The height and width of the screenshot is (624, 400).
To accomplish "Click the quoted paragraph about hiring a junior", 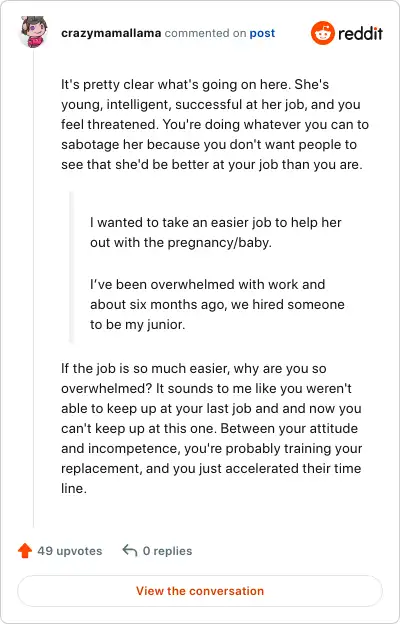I will [217, 304].
